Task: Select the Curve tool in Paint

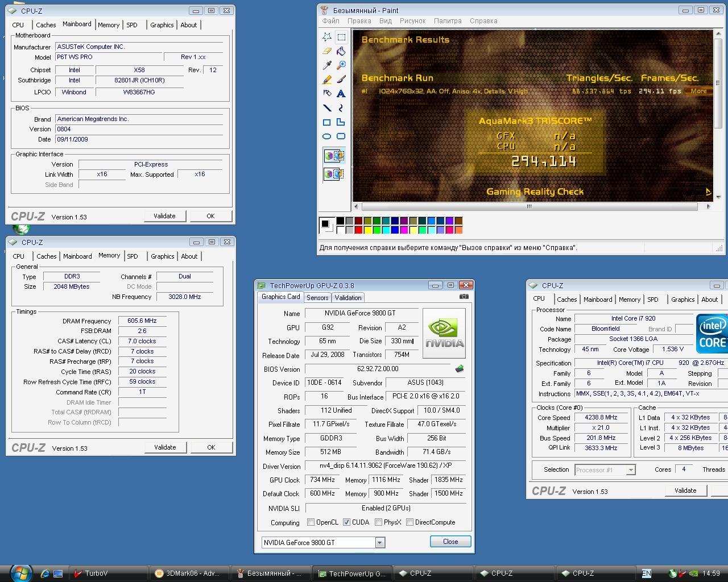Action: [x=341, y=108]
